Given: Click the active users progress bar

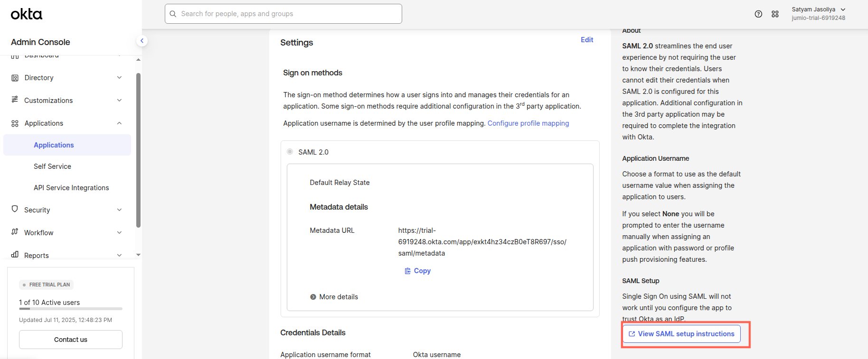Looking at the screenshot, I should click(x=70, y=309).
